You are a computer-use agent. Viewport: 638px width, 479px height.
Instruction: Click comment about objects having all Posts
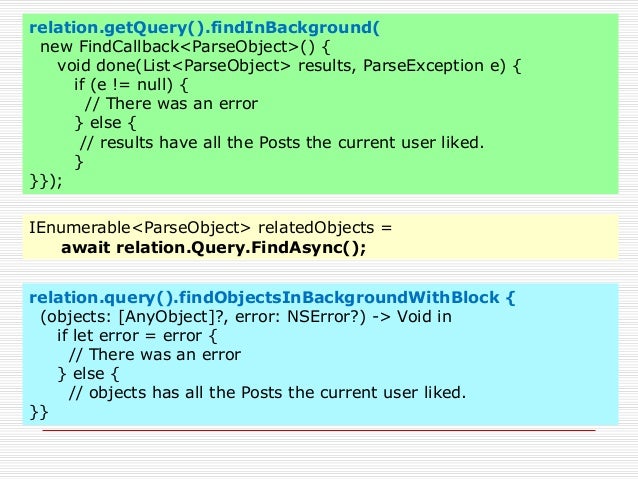coord(267,393)
